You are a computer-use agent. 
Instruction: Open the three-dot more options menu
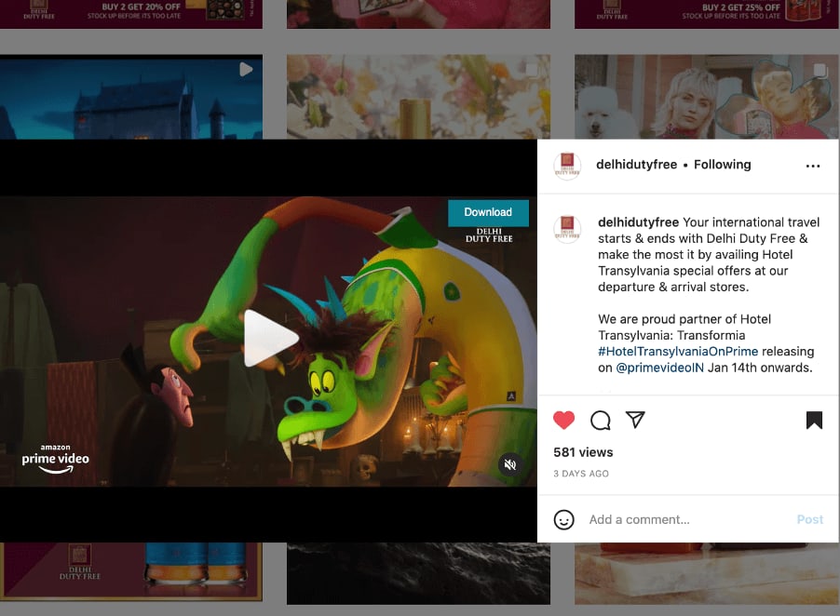coord(813,166)
